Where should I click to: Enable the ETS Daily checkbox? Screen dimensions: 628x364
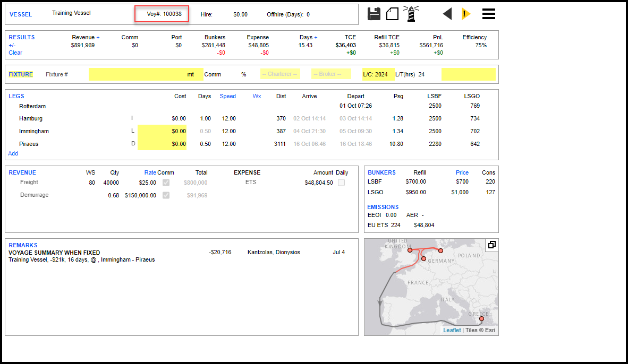(x=341, y=183)
